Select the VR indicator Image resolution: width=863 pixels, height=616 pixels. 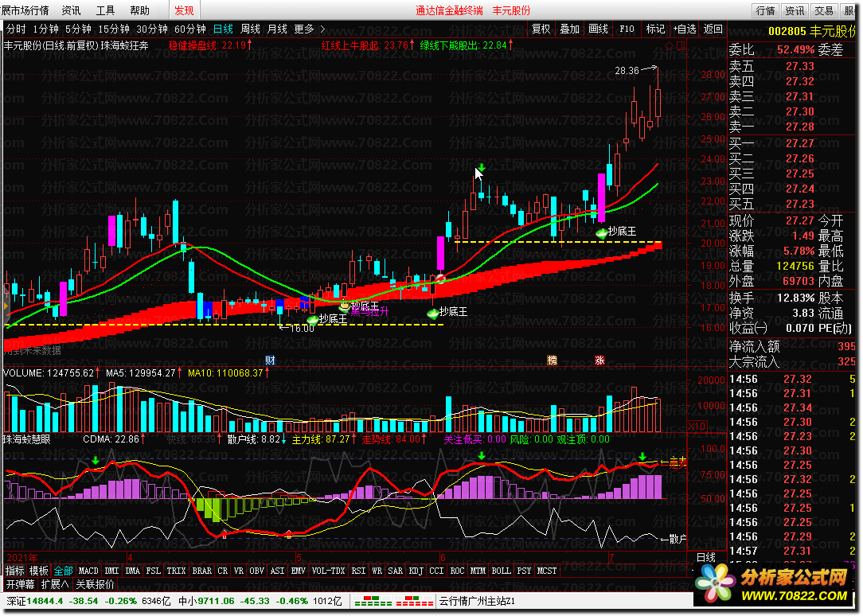238,571
